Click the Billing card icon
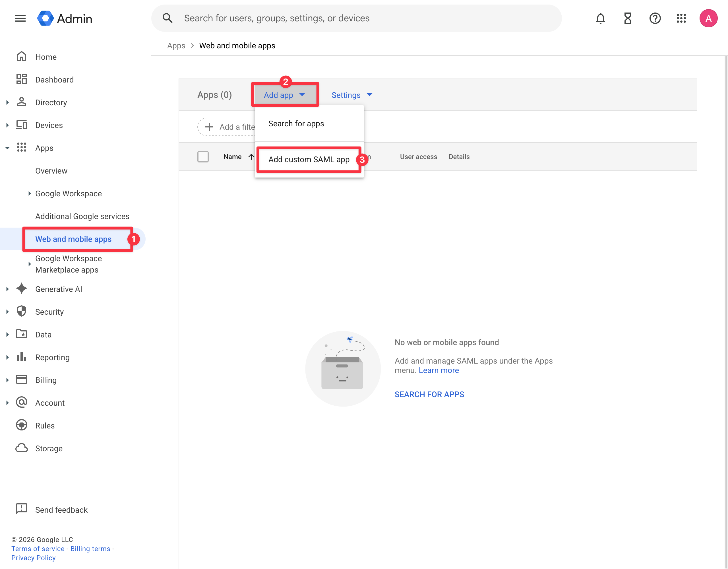The image size is (728, 569). click(22, 380)
